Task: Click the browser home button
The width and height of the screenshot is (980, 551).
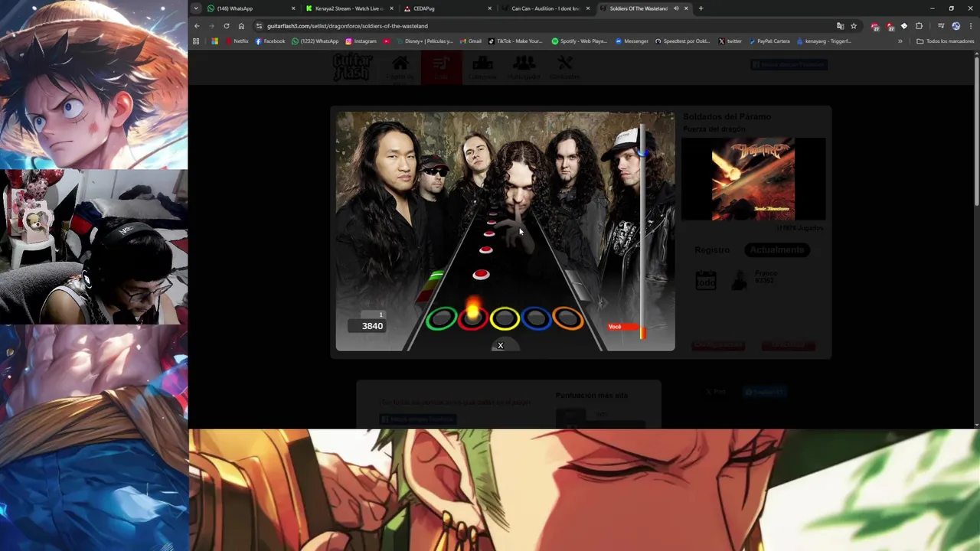Action: pos(241,26)
